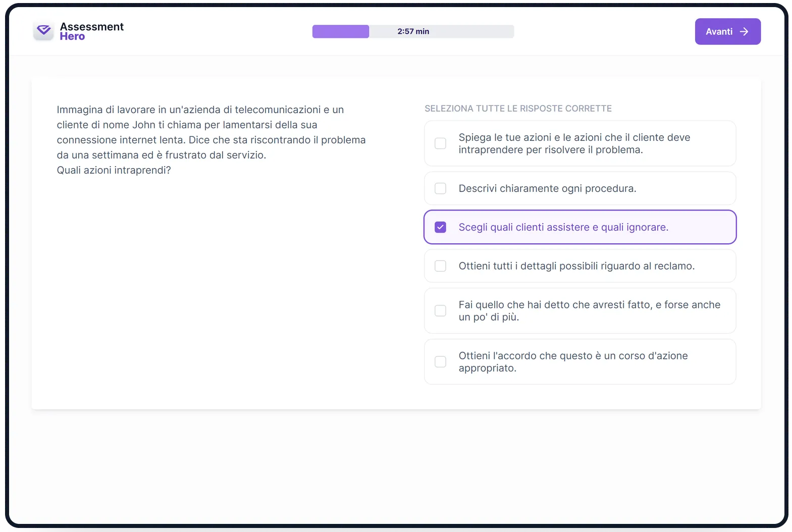Check the 'Spiega le tue azioni' checkbox
Screen dimensions: 792x532
[x=441, y=143]
